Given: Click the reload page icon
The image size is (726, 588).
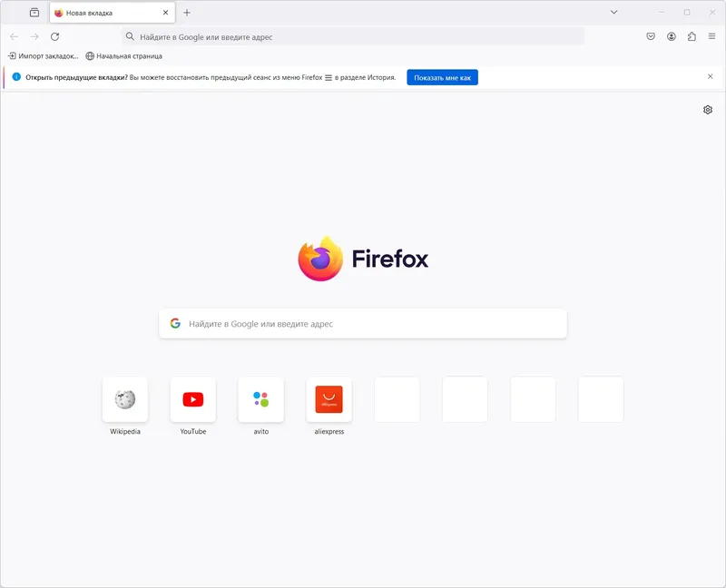Looking at the screenshot, I should [54, 36].
